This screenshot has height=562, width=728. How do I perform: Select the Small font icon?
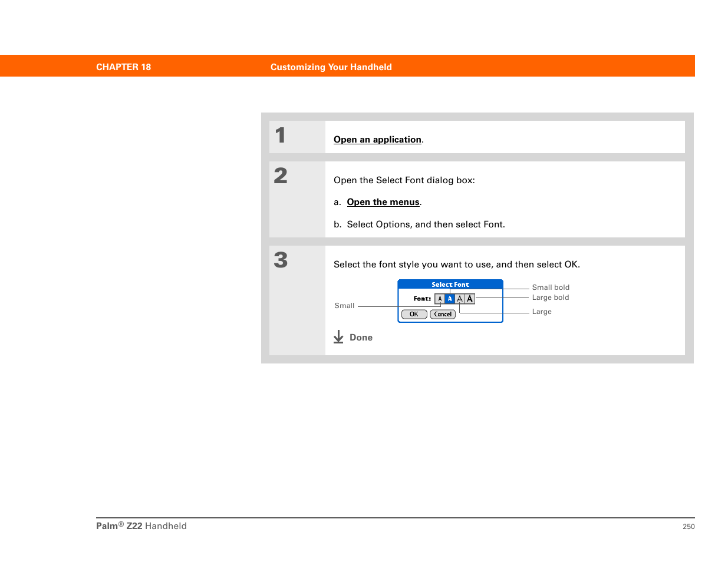[x=440, y=299]
